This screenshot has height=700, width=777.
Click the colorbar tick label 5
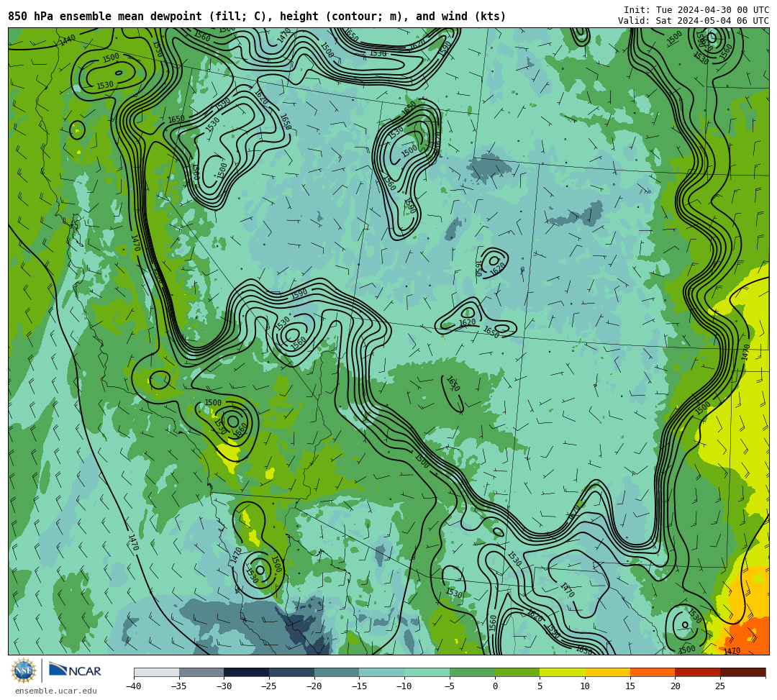click(x=540, y=686)
